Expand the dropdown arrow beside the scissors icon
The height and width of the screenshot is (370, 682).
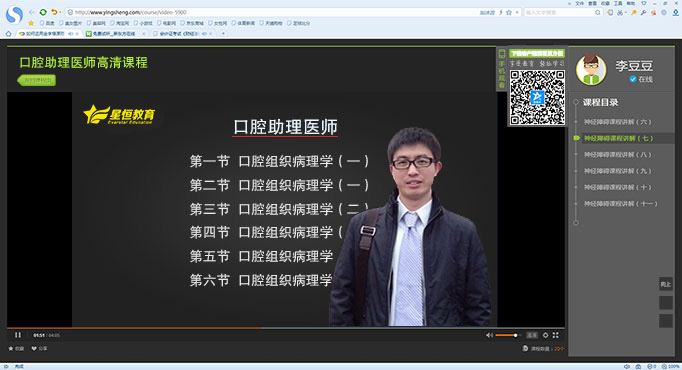625,13
